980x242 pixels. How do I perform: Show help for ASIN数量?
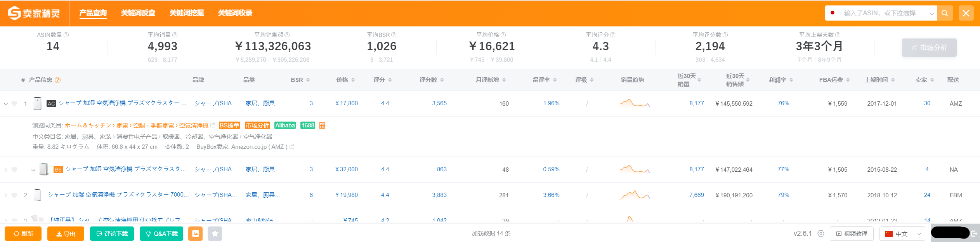(x=66, y=35)
